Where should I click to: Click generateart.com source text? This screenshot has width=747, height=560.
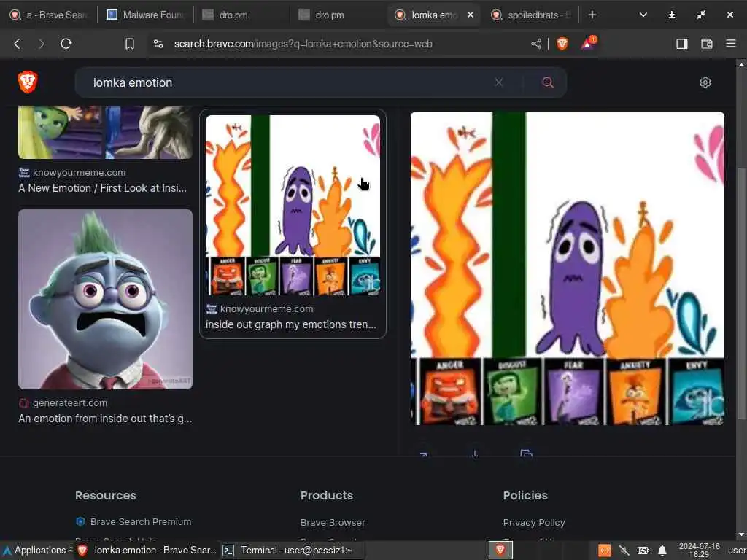(70, 402)
